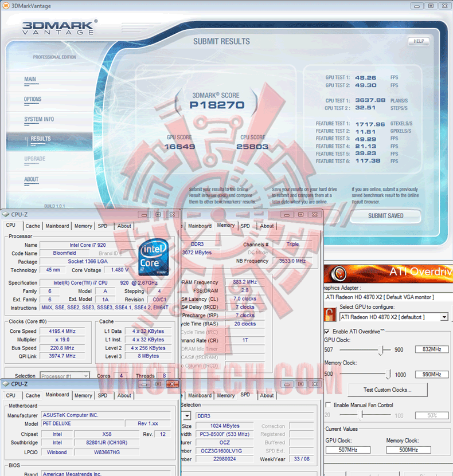Image resolution: width=453 pixels, height=476 pixels.
Task: Switch to Mainboard tab in upper-left CPU-Z window
Action: pos(57,226)
